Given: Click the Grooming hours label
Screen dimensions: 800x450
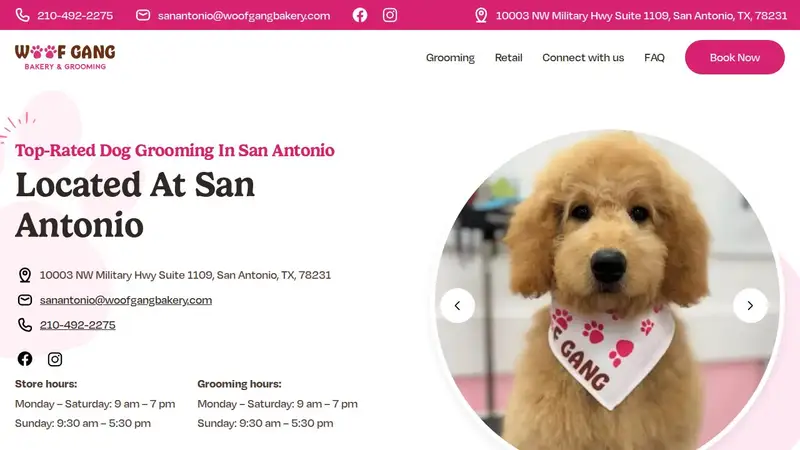Looking at the screenshot, I should (239, 384).
